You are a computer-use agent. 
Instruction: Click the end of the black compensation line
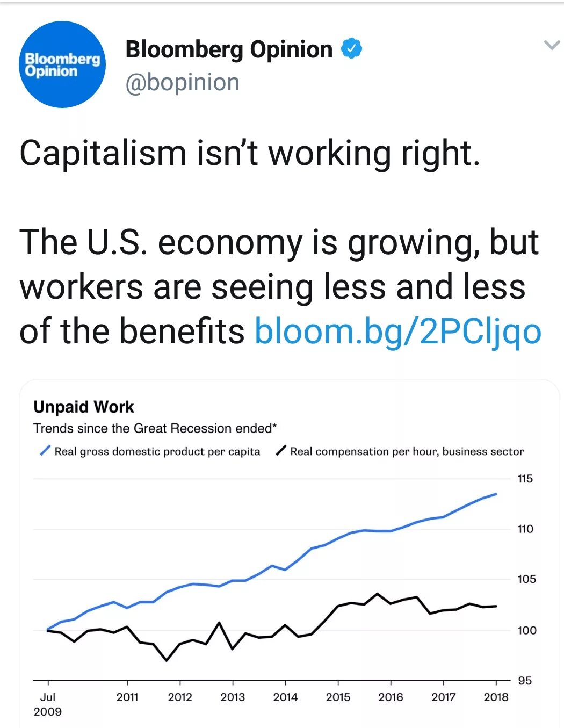pos(496,606)
